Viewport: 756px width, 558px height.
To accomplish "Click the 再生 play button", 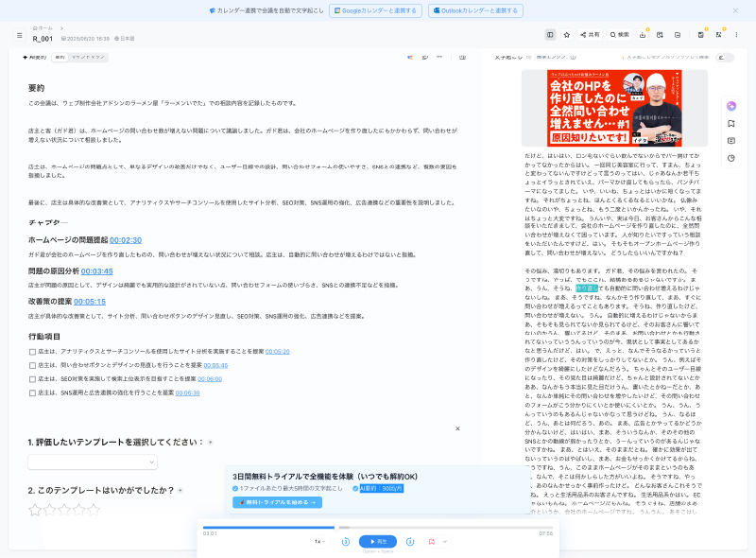I will coord(377,542).
